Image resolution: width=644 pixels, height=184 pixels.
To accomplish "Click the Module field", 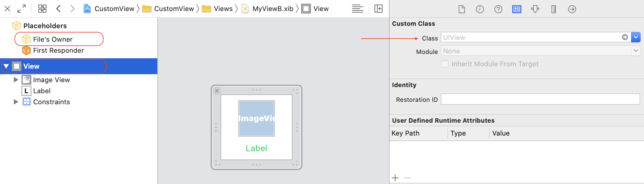I will click(x=536, y=51).
